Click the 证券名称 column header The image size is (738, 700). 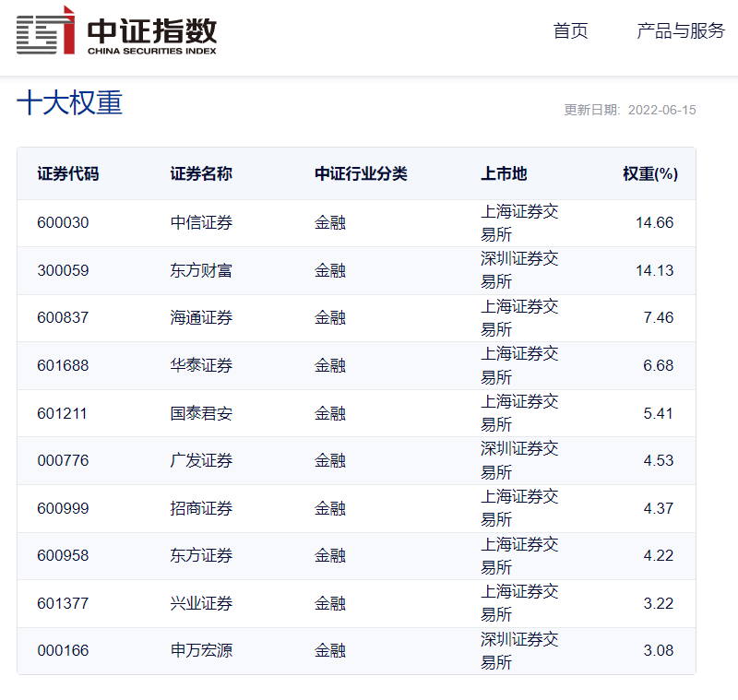pos(201,174)
